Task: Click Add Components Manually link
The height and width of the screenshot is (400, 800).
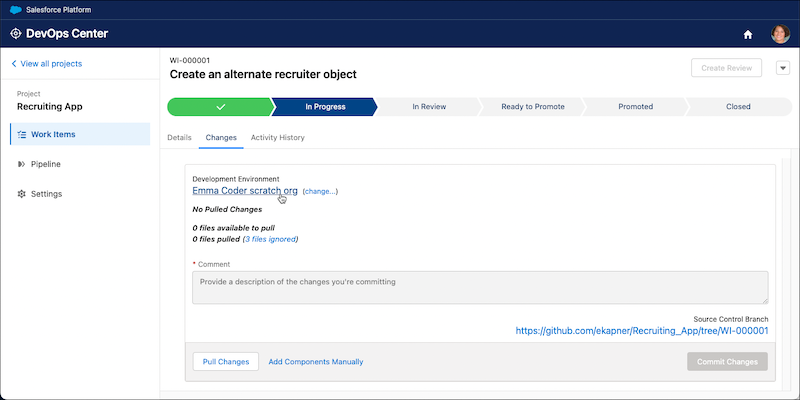Action: point(316,362)
